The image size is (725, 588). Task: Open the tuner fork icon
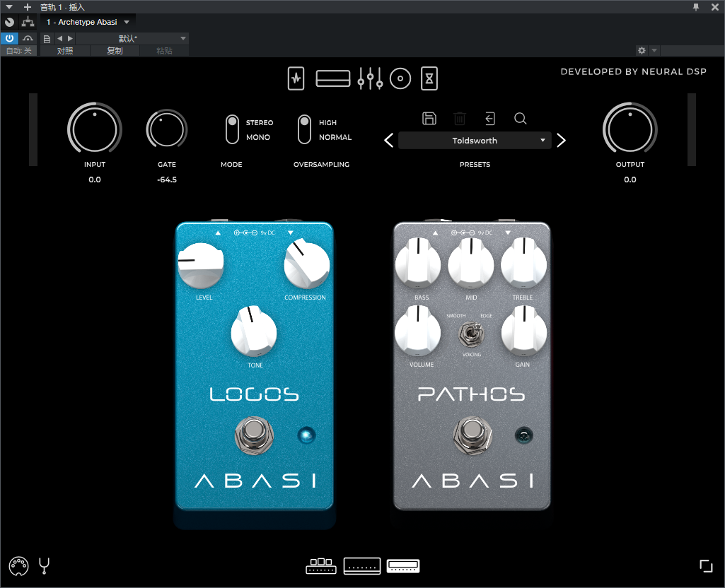point(45,566)
